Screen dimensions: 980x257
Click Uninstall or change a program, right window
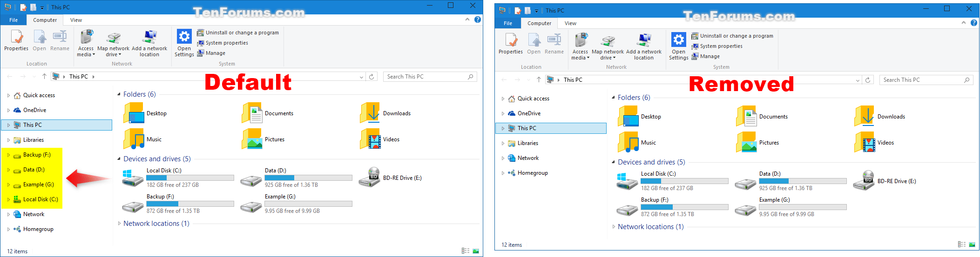coord(732,36)
